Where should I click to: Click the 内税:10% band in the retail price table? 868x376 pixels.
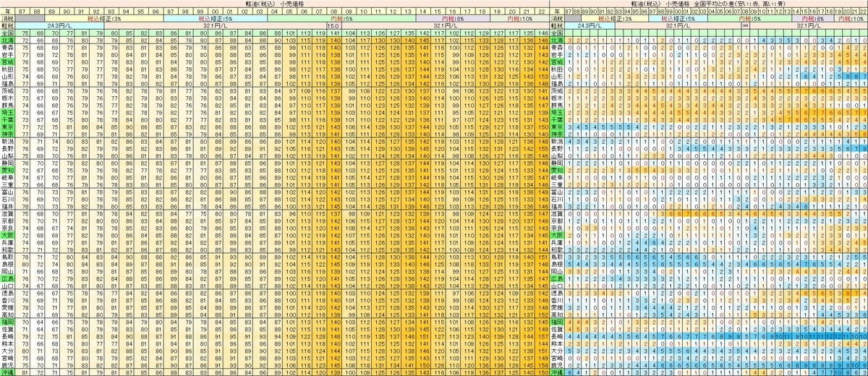519,19
